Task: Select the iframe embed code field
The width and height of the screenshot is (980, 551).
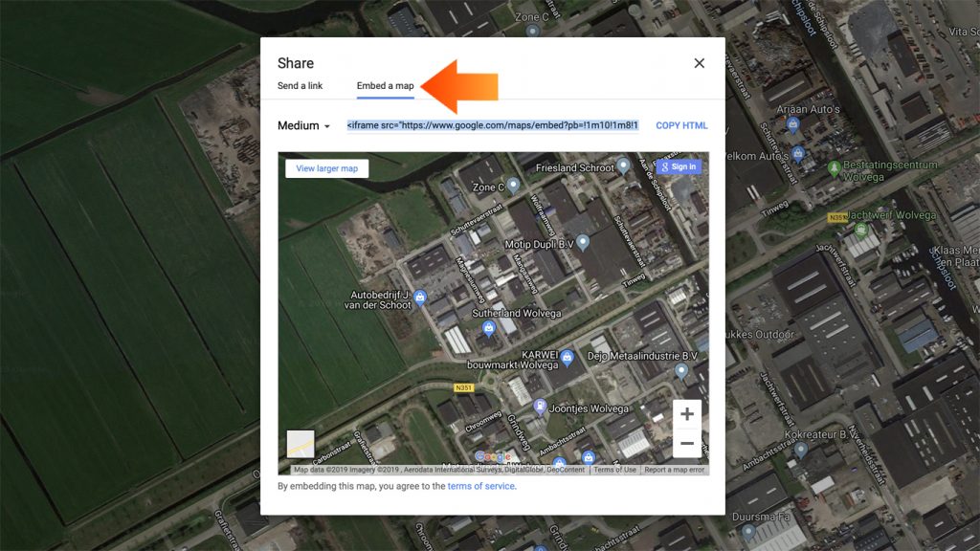Action: click(493, 125)
